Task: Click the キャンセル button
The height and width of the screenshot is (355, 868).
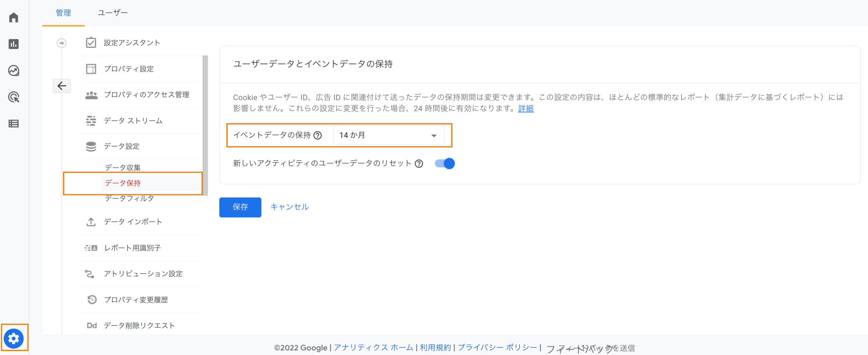Action: [x=290, y=207]
